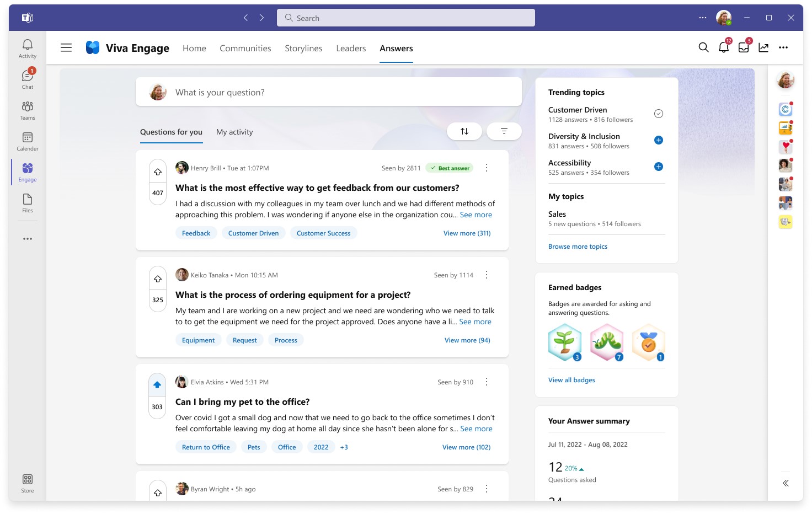Click the What is your question field
Screen dimensions: 812x514
pos(329,92)
